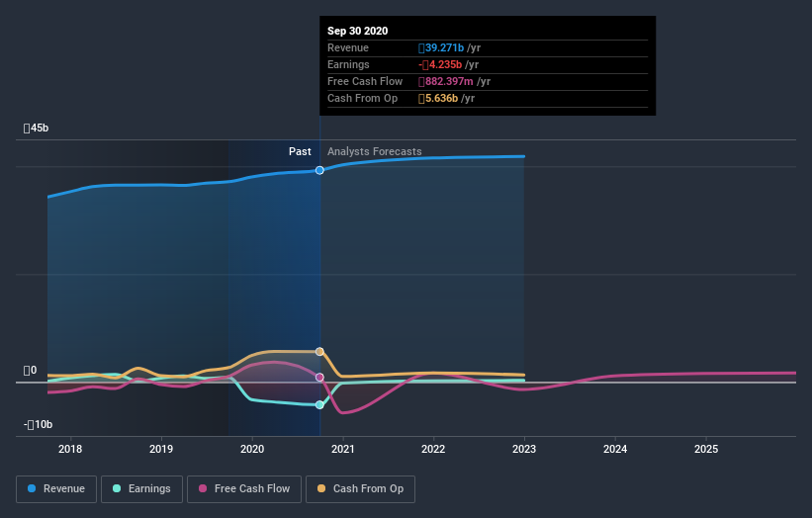Toggle the Cash From Op legend button
The width and height of the screenshot is (812, 518).
tap(360, 489)
